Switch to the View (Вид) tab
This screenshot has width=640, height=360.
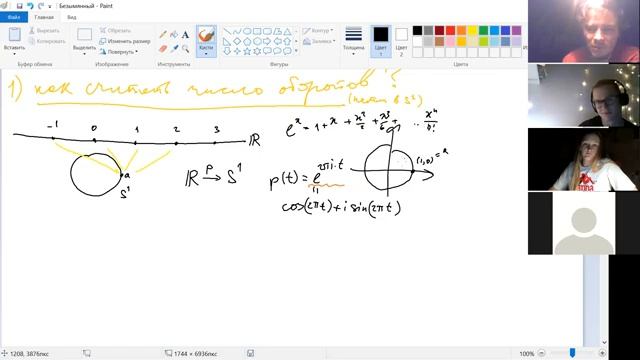click(72, 17)
